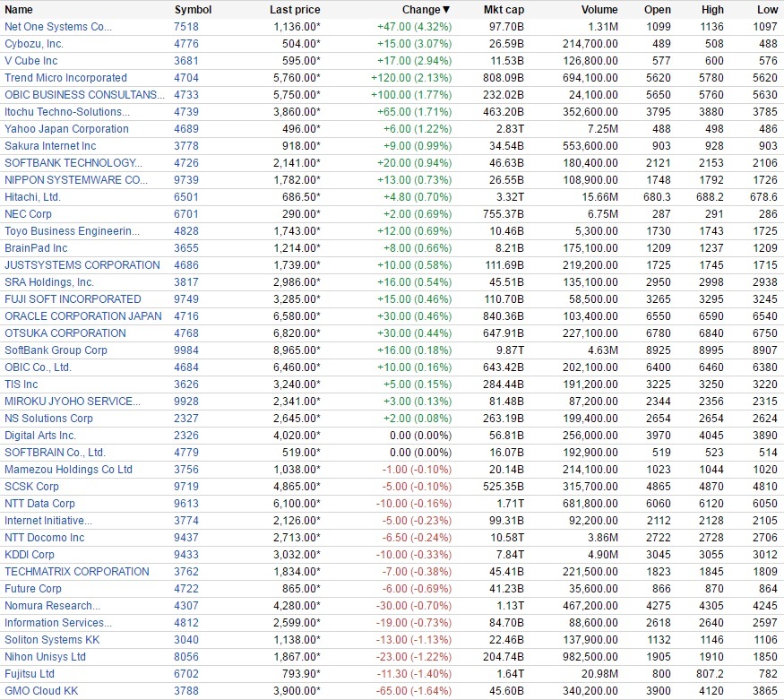Open SRA Holdings, Inc. link
Screen dimensions: 784x700
coord(49,281)
